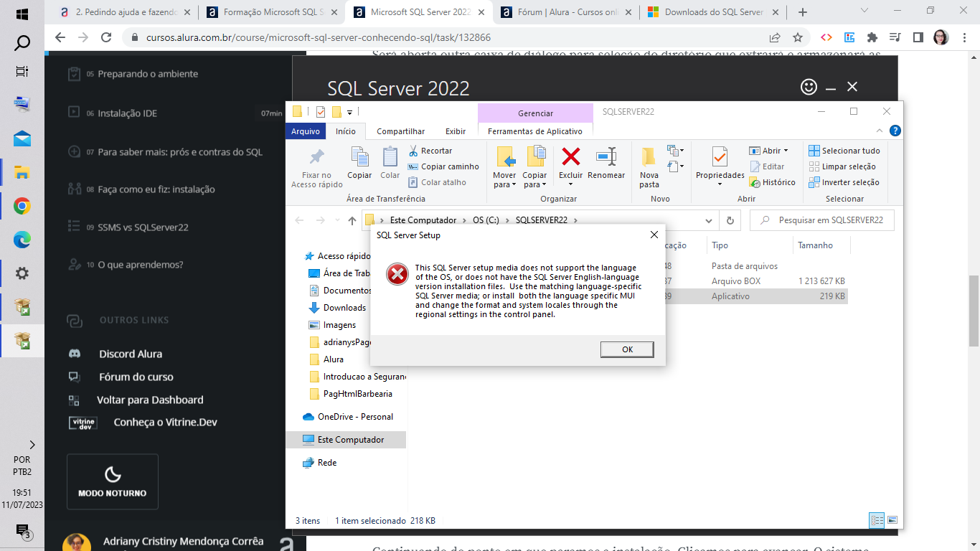Refresh the SQLSERVER22 folder view

click(x=730, y=221)
